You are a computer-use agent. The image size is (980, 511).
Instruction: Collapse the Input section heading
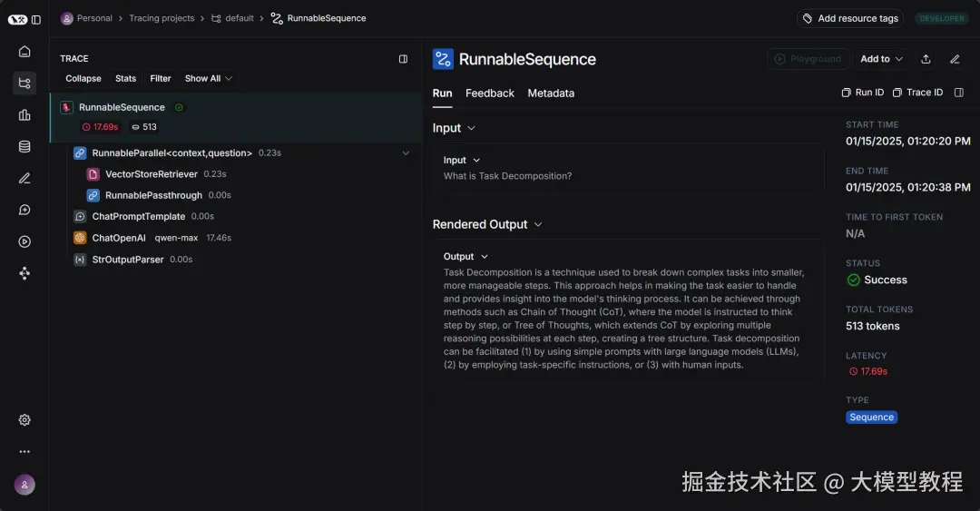454,128
